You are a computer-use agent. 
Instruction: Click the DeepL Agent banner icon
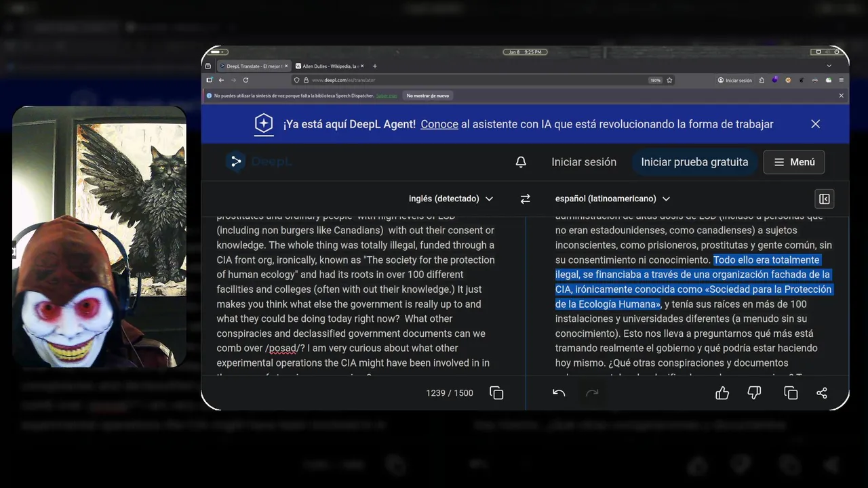pyautogui.click(x=264, y=124)
